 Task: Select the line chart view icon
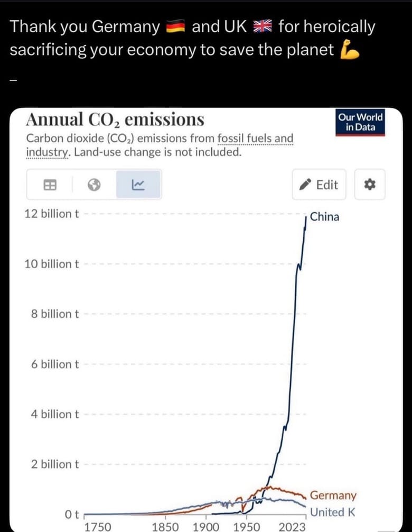coord(138,185)
